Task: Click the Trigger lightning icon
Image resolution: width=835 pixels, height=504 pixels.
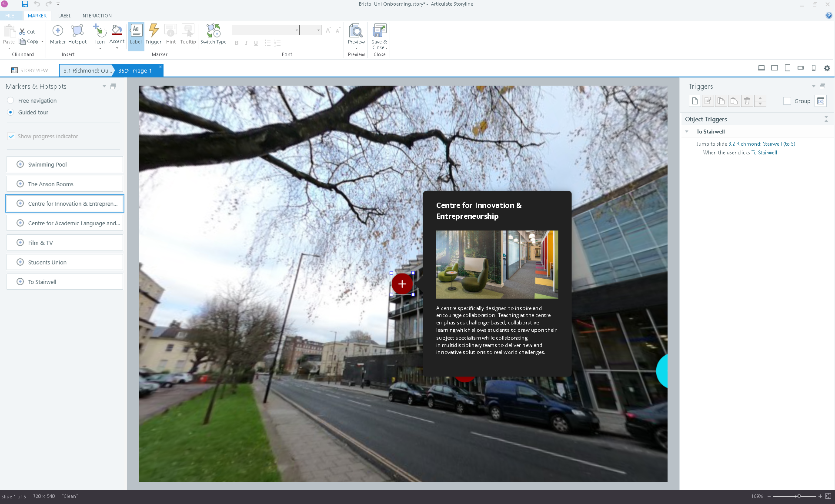Action: [153, 34]
